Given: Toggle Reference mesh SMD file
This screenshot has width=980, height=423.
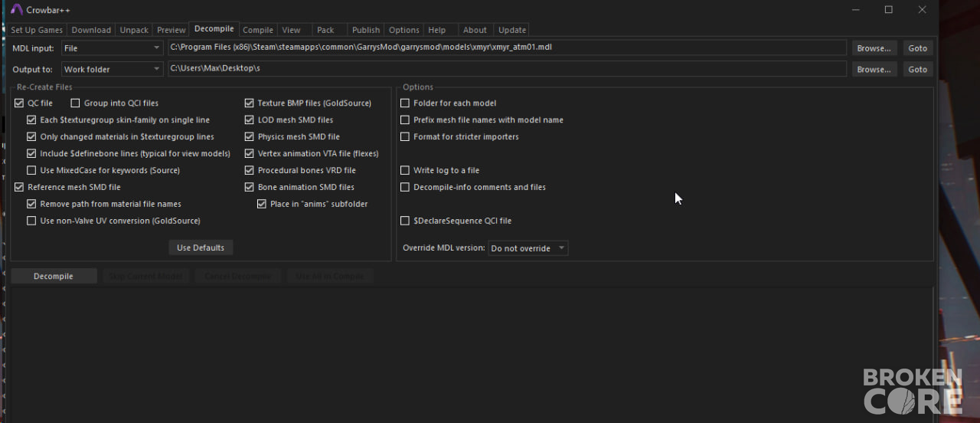Looking at the screenshot, I should [x=19, y=187].
